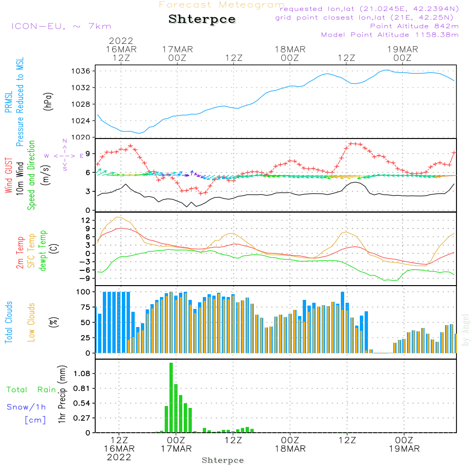Click the Snow/1h legend label
This screenshot has height=476, width=476.
(x=26, y=407)
